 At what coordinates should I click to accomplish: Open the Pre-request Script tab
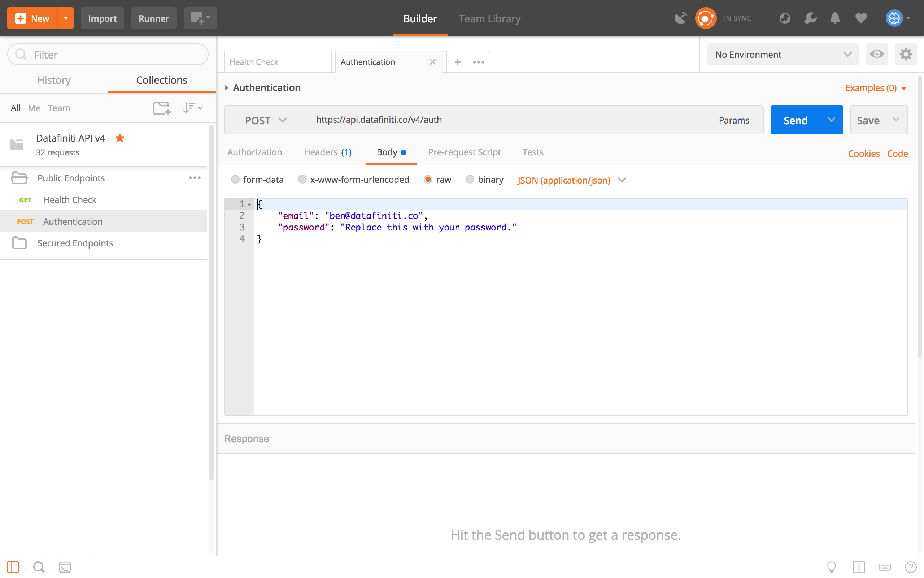click(x=464, y=152)
